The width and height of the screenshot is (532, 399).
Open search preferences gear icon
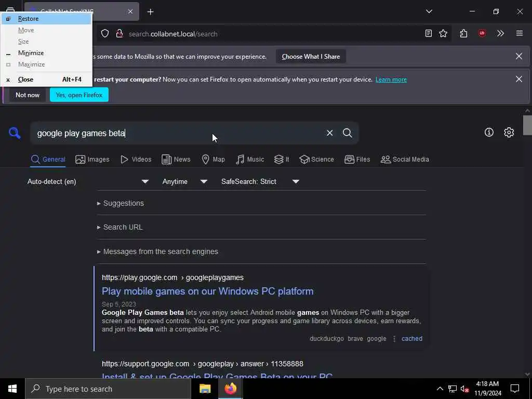pyautogui.click(x=509, y=132)
